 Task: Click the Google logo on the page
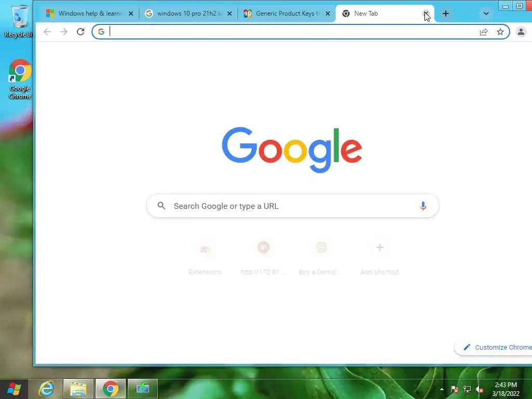point(292,150)
